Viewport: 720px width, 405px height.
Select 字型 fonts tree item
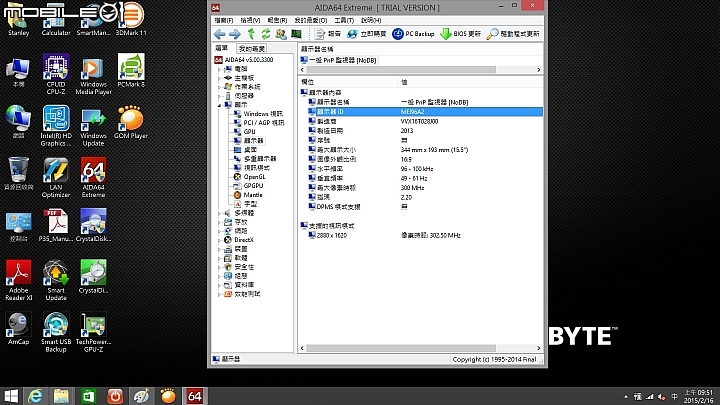point(245,204)
